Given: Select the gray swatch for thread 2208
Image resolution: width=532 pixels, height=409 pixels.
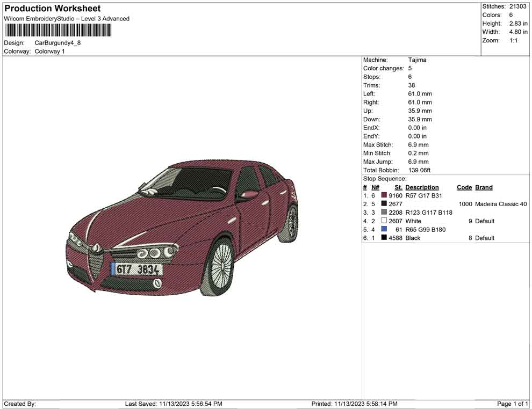Looking at the screenshot, I should 384,213.
